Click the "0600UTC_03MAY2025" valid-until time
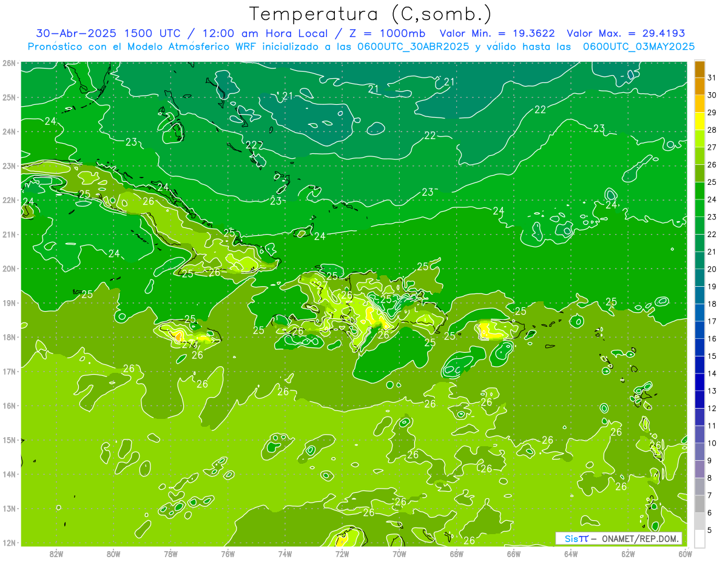Viewport: 728px width, 562px height. [639, 47]
